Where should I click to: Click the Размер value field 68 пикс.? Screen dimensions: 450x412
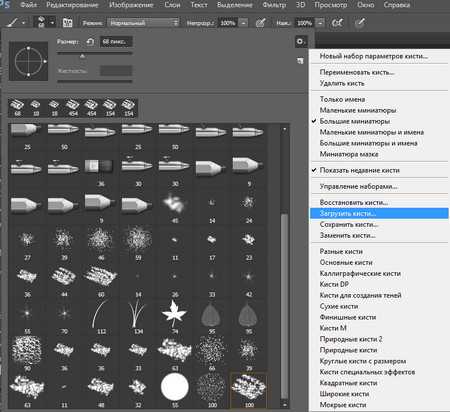pyautogui.click(x=116, y=42)
